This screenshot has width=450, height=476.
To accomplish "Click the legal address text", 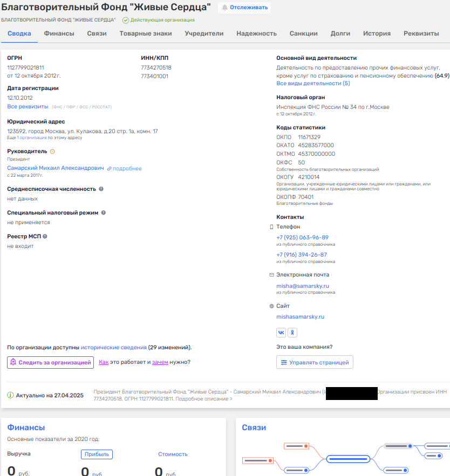I will click(83, 131).
